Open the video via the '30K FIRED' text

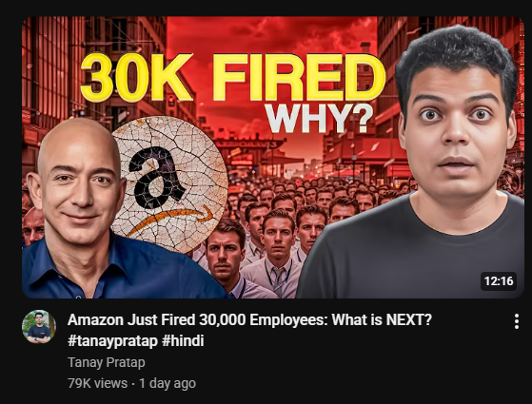(x=233, y=78)
